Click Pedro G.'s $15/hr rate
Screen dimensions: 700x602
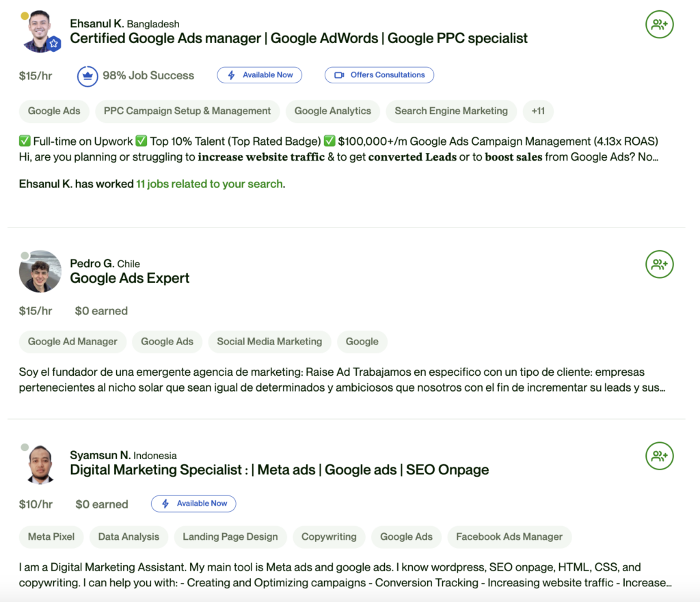pyautogui.click(x=36, y=311)
